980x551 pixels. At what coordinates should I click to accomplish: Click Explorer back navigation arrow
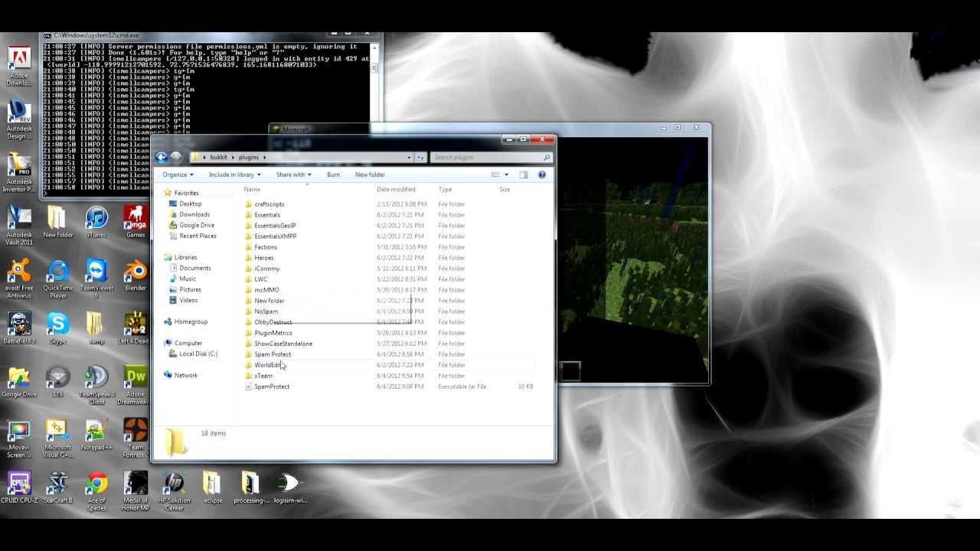point(162,157)
